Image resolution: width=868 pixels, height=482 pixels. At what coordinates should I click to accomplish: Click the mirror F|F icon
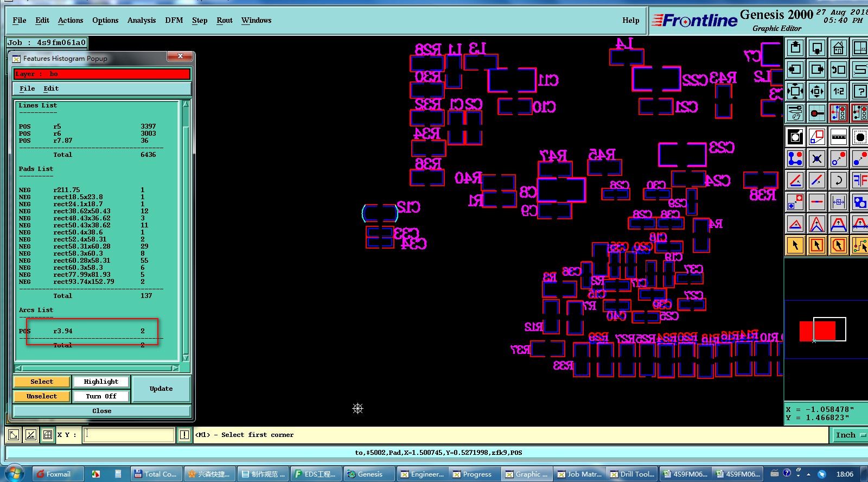pyautogui.click(x=860, y=180)
